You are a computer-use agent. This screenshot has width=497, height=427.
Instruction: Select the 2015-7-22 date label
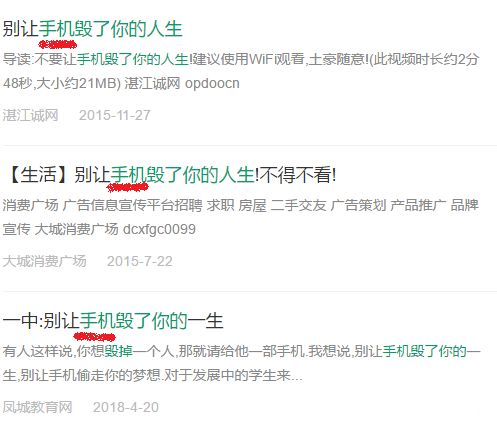(x=140, y=261)
